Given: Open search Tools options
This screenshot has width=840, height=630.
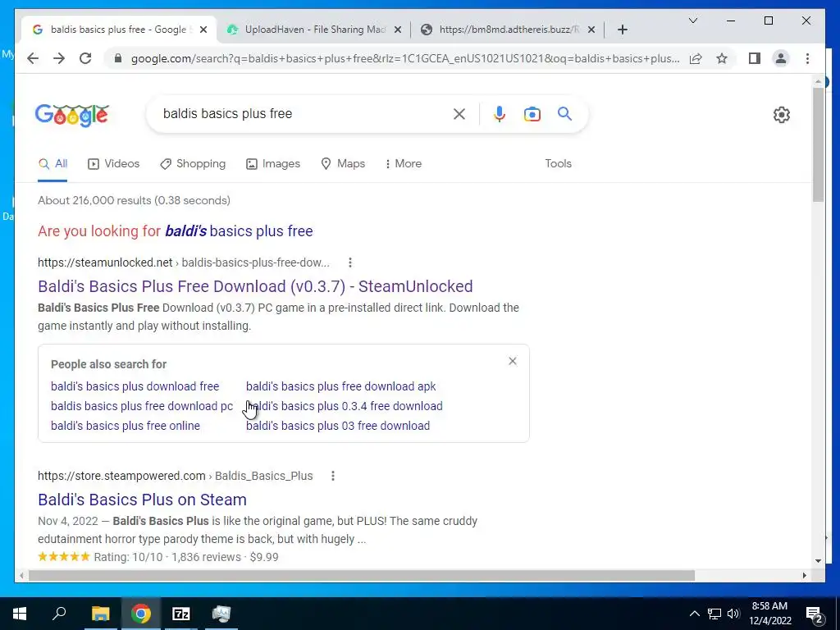Looking at the screenshot, I should [558, 164].
